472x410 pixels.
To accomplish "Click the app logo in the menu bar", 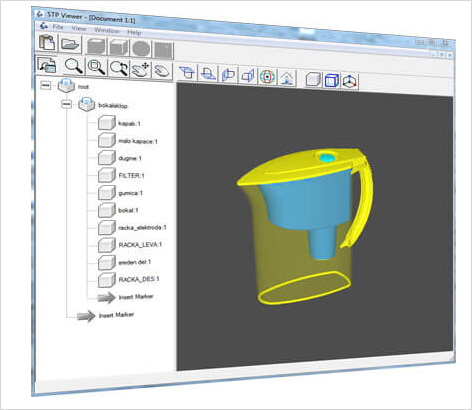I will pyautogui.click(x=44, y=25).
